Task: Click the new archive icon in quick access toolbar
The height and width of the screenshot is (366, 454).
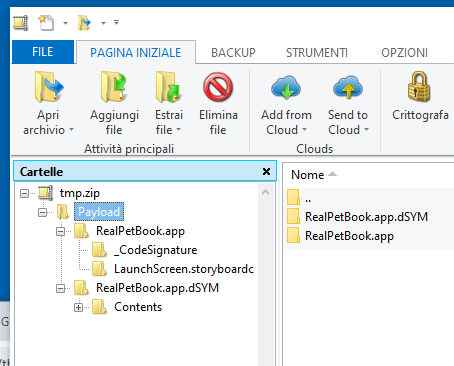Action: 46,23
